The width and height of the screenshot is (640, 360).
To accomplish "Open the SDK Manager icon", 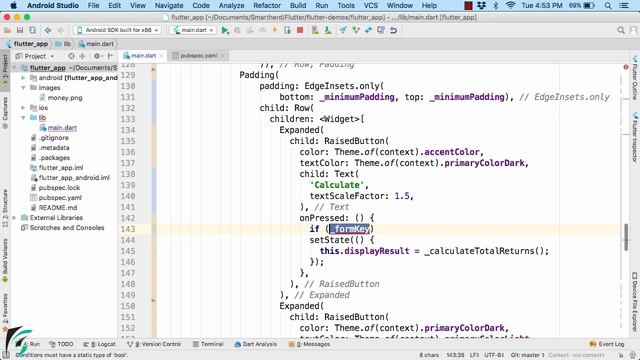I will [328, 30].
